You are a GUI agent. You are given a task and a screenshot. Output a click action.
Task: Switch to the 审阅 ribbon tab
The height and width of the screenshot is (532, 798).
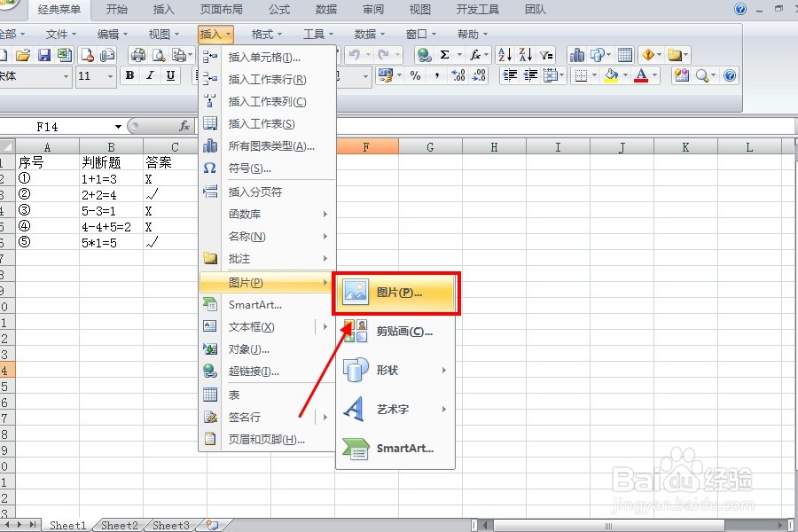[x=372, y=10]
